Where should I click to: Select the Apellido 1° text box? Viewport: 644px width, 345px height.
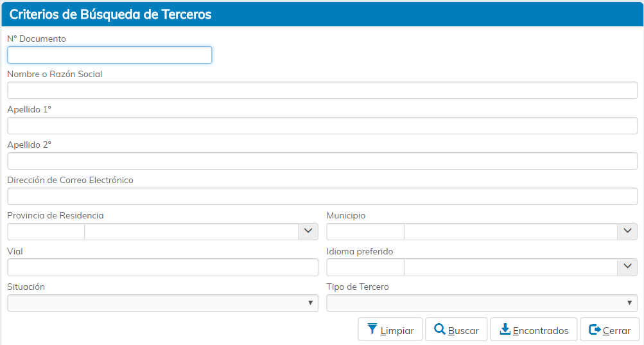[x=322, y=126]
